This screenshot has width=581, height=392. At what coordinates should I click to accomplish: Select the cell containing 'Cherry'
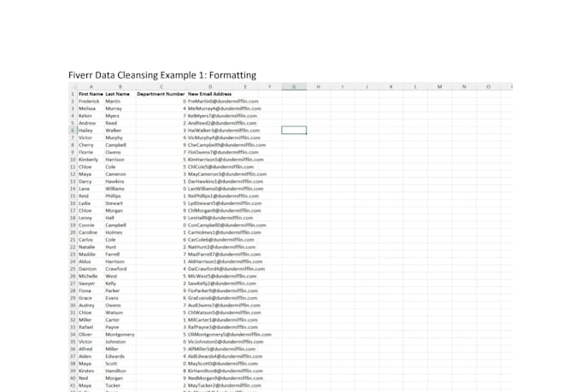[x=91, y=145]
